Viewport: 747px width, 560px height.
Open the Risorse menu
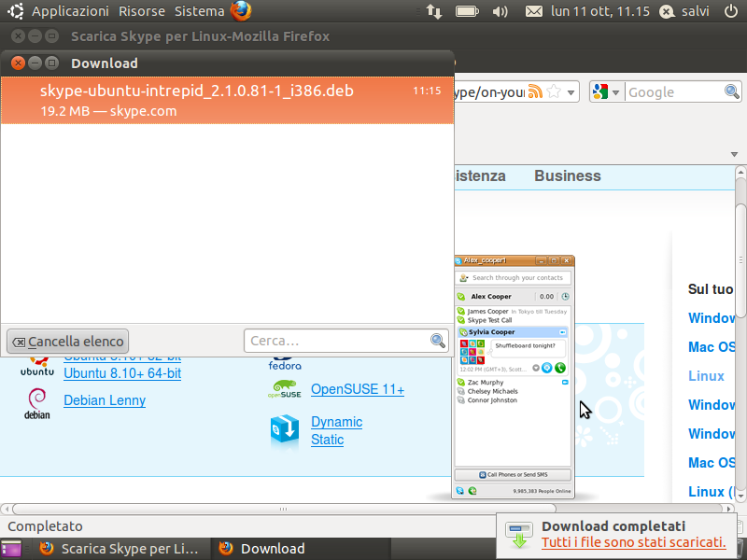click(142, 11)
